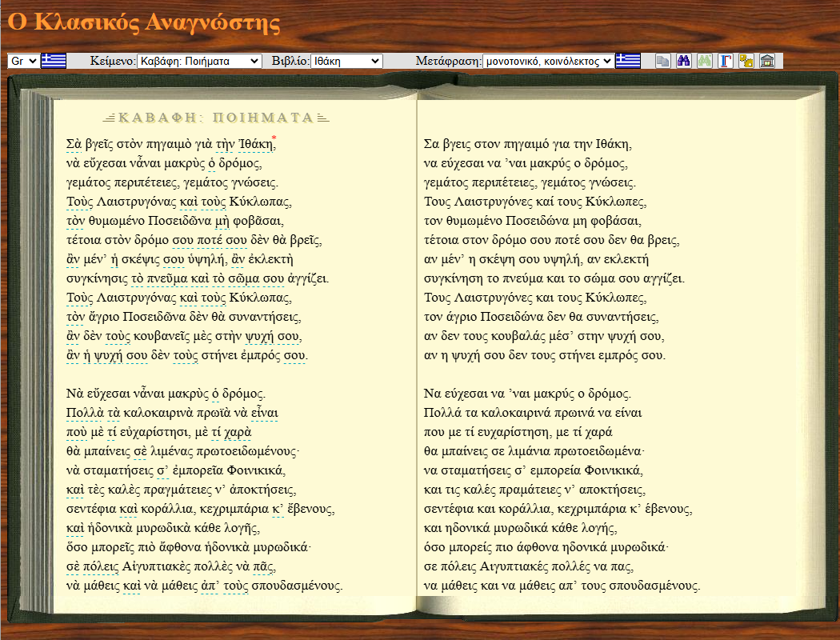The height and width of the screenshot is (640, 840).
Task: Click the copy text toolbar icon
Action: point(662,61)
